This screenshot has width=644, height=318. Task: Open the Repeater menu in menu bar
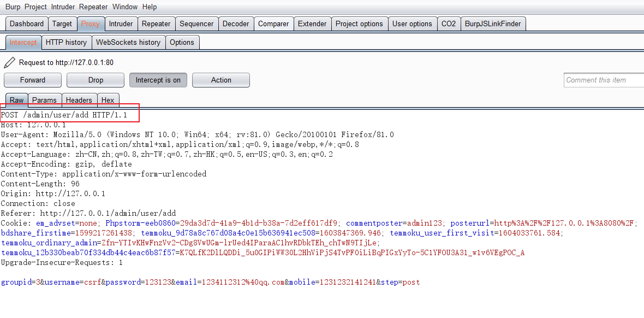coord(93,7)
